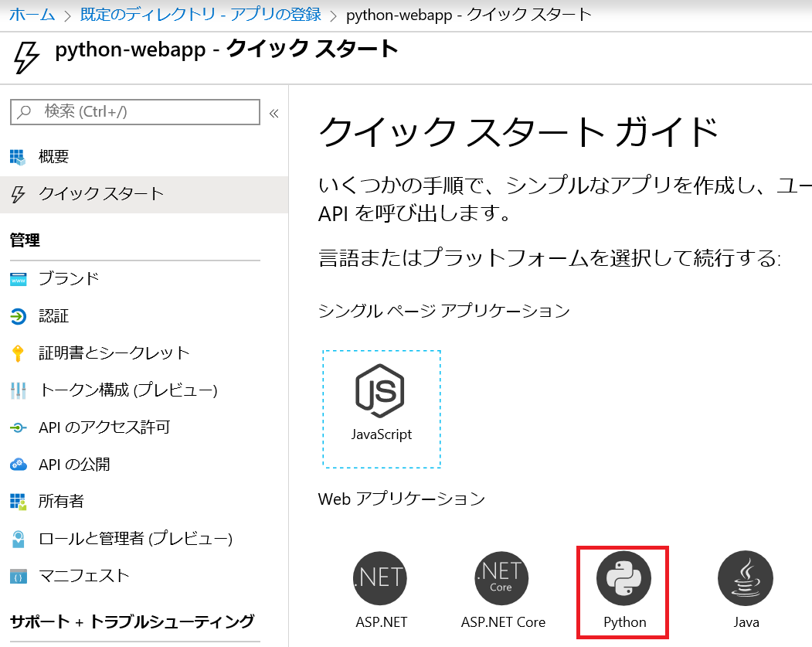Click the lightning bolt page title icon
This screenshot has width=812, height=647.
26,57
